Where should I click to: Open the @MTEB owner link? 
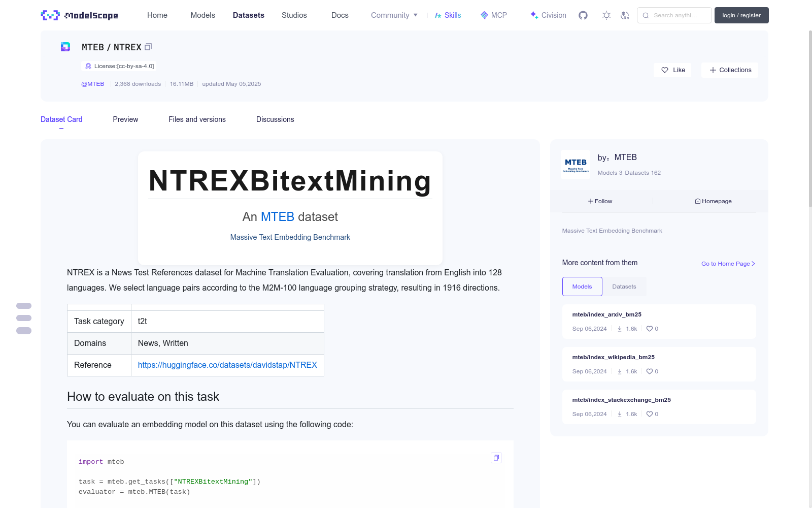(93, 84)
